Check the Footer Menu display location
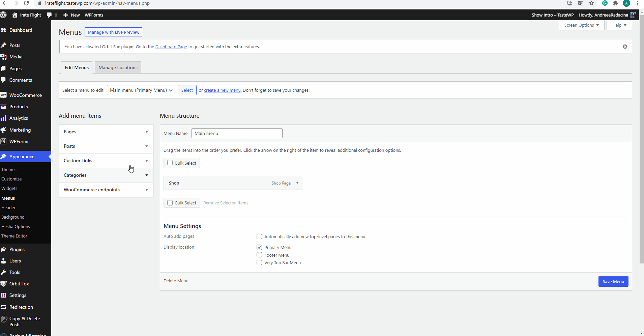This screenshot has width=644, height=336. 259,255
